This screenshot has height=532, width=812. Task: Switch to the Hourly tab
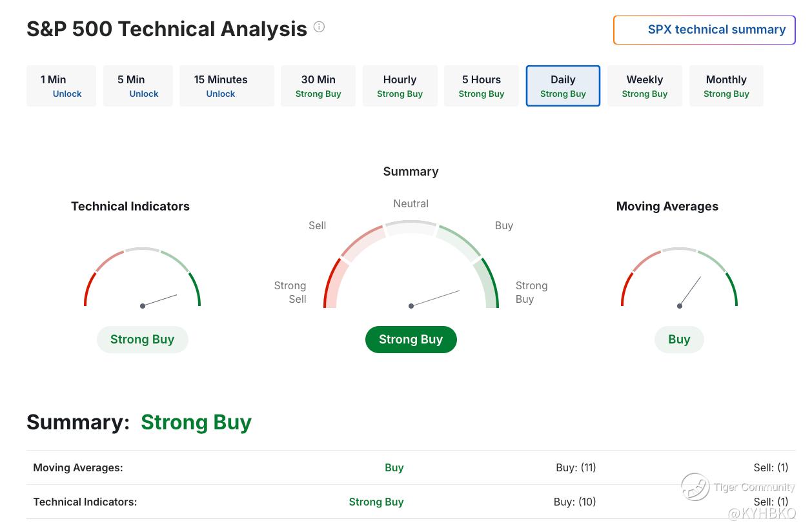(400, 86)
